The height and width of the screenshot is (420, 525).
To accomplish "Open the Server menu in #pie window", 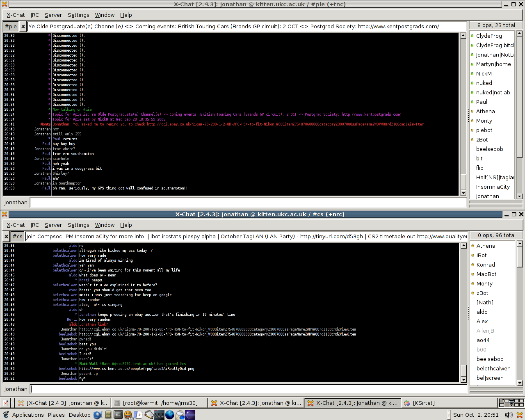I will (x=53, y=15).
